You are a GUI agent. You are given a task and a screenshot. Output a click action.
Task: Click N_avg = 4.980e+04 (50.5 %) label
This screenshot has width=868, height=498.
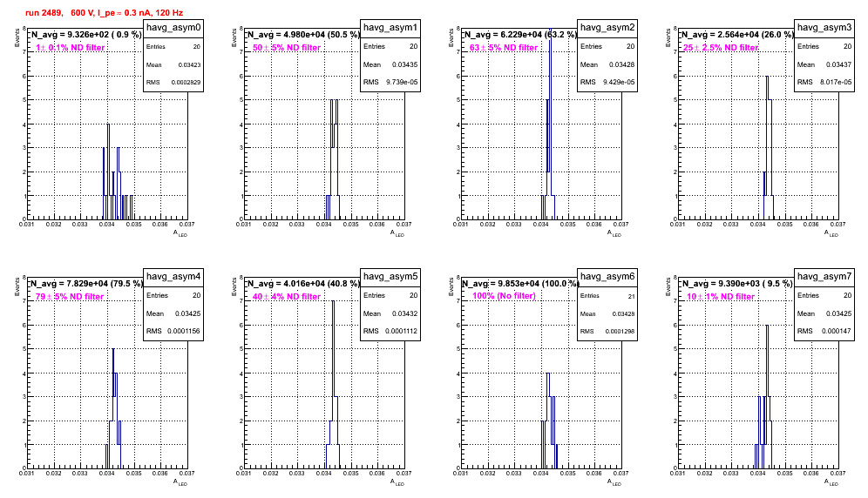point(302,35)
